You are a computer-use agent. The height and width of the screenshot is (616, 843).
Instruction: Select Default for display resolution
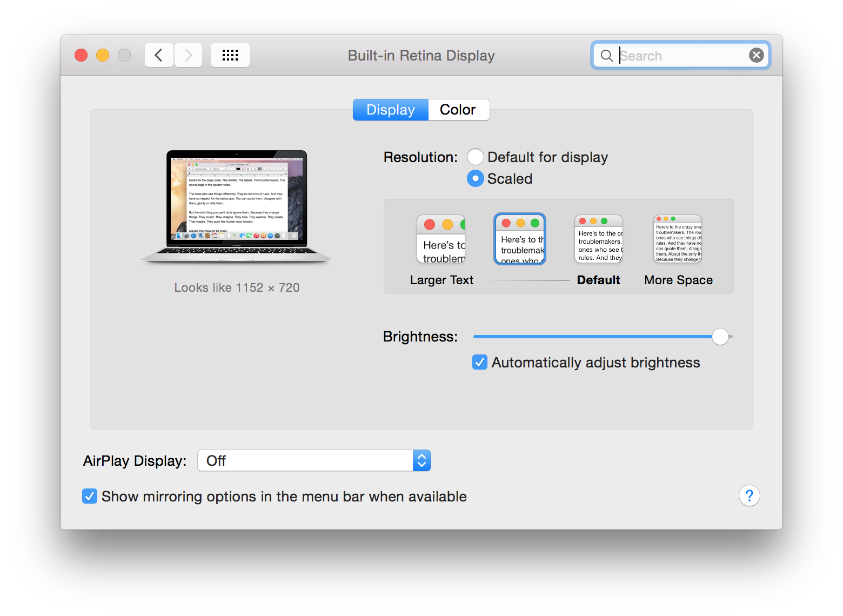(476, 157)
